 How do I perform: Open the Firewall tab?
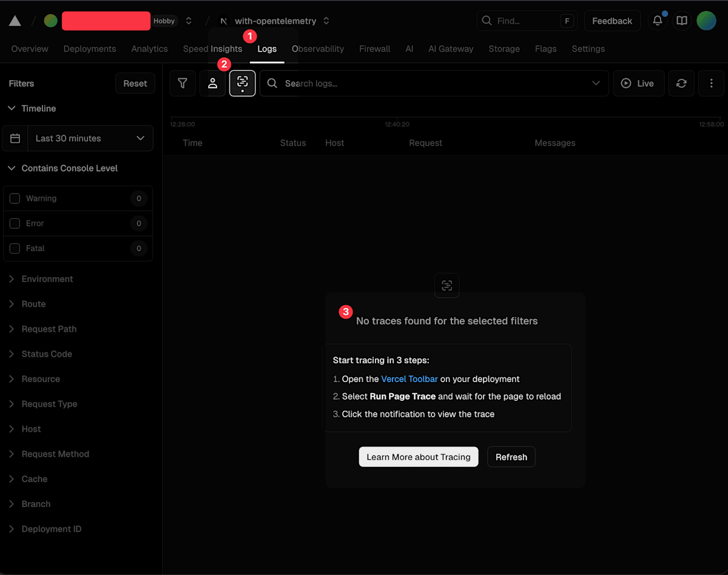click(375, 49)
